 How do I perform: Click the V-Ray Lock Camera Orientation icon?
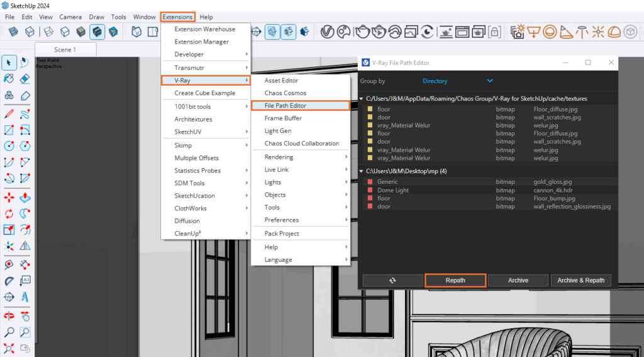495,31
